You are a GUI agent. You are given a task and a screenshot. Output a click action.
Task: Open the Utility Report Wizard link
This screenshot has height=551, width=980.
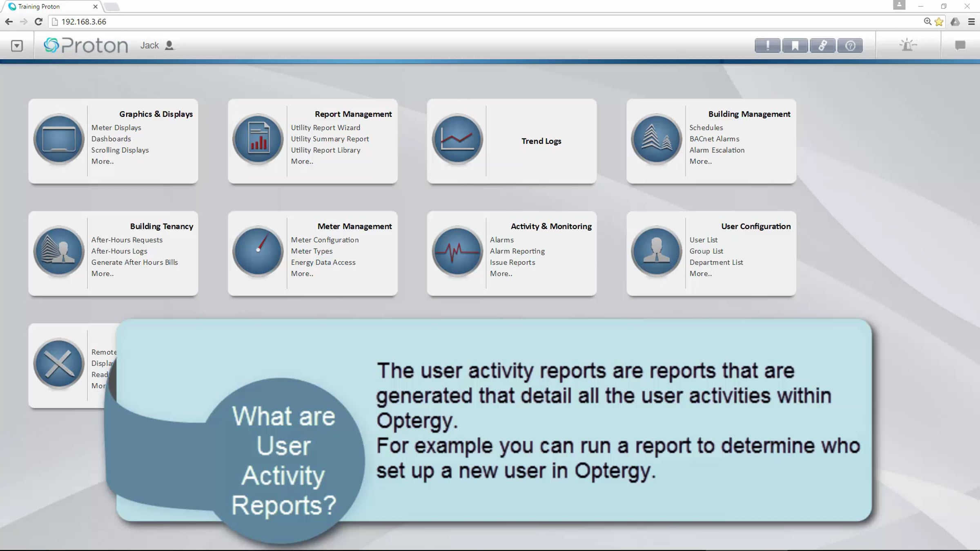coord(325,128)
